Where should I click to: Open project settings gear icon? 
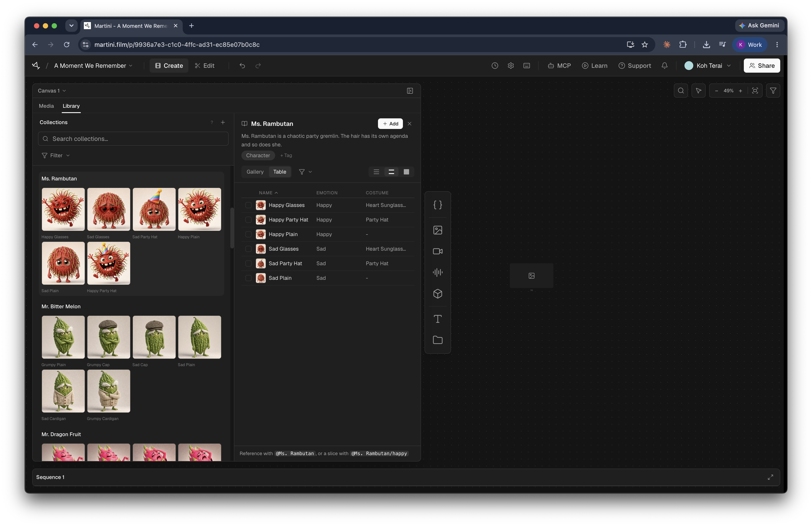point(511,66)
